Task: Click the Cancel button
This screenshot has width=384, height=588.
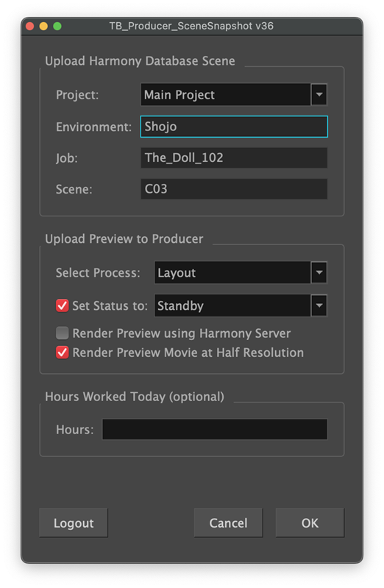Action: [228, 523]
